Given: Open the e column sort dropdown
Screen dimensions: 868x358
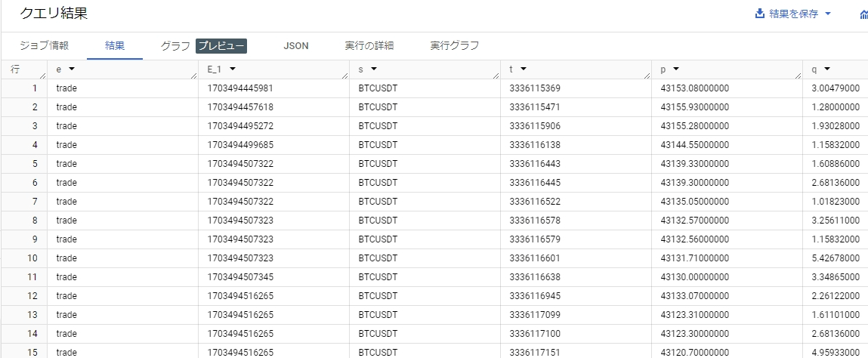Looking at the screenshot, I should [72, 69].
